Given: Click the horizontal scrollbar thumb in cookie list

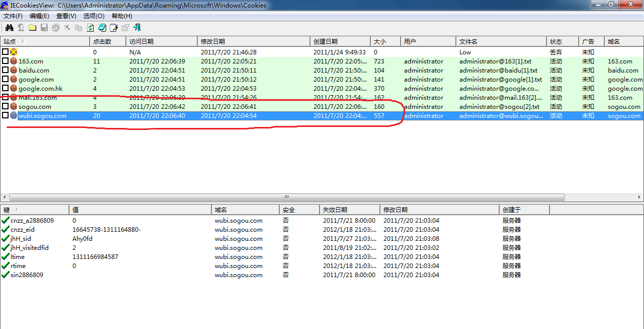Looking at the screenshot, I should [286, 198].
